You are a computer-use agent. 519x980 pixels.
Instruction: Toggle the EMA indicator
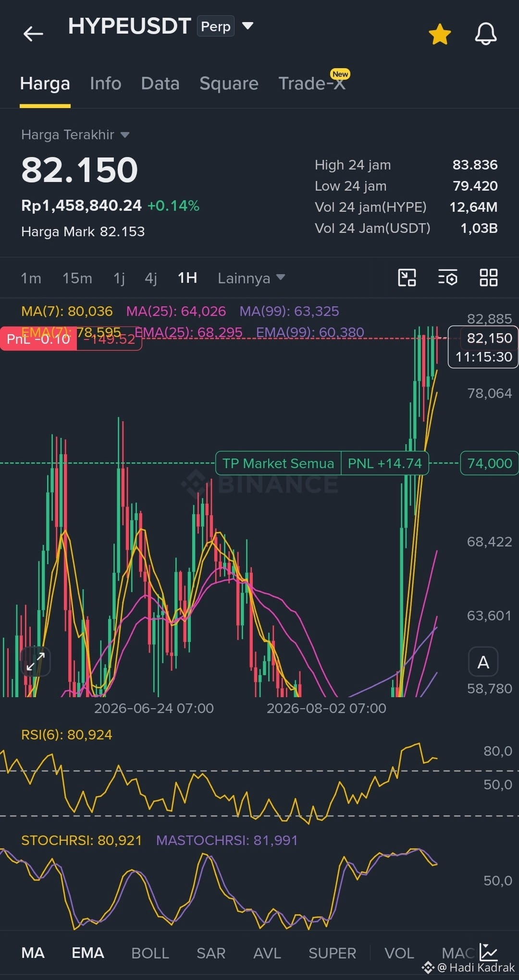[x=88, y=953]
